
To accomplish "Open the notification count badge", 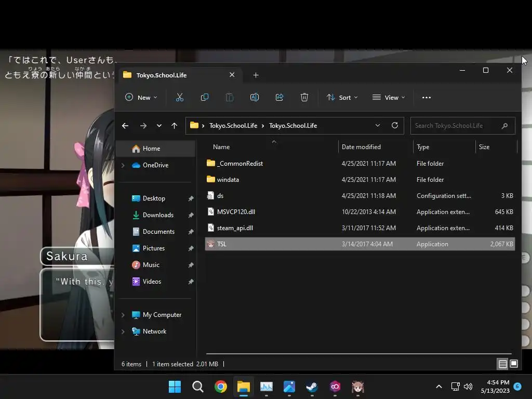I will coord(517,386).
